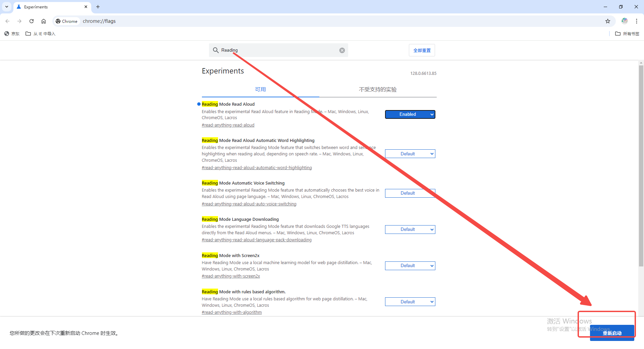Click Reading Mode with Screen2x title
This screenshot has width=644, height=349.
[x=231, y=255]
